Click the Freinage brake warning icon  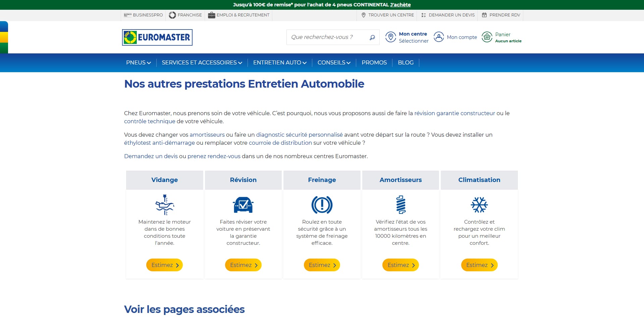(322, 205)
